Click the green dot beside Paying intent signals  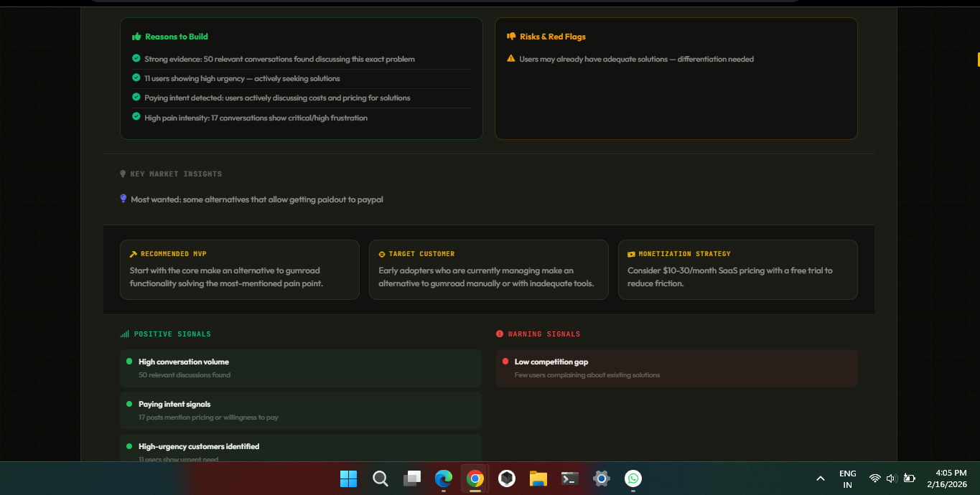(129, 404)
